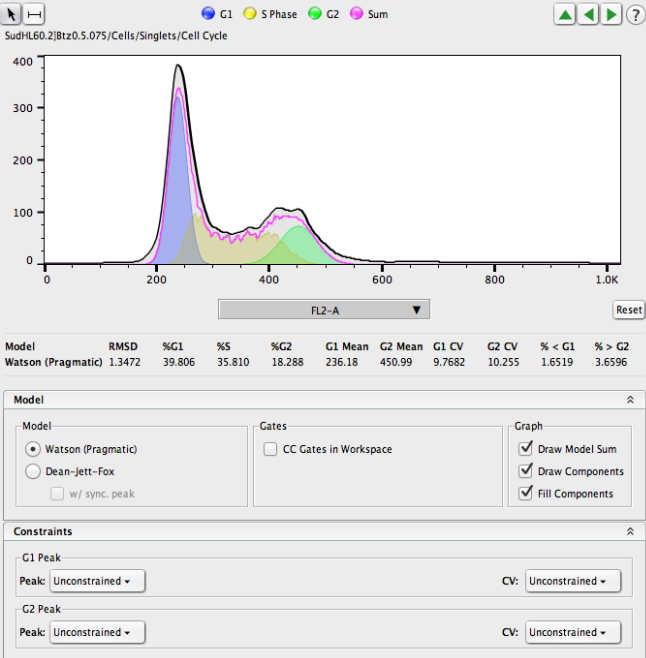Image resolution: width=646 pixels, height=658 pixels.
Task: Click the RMSD value 1.3472
Action: (125, 362)
